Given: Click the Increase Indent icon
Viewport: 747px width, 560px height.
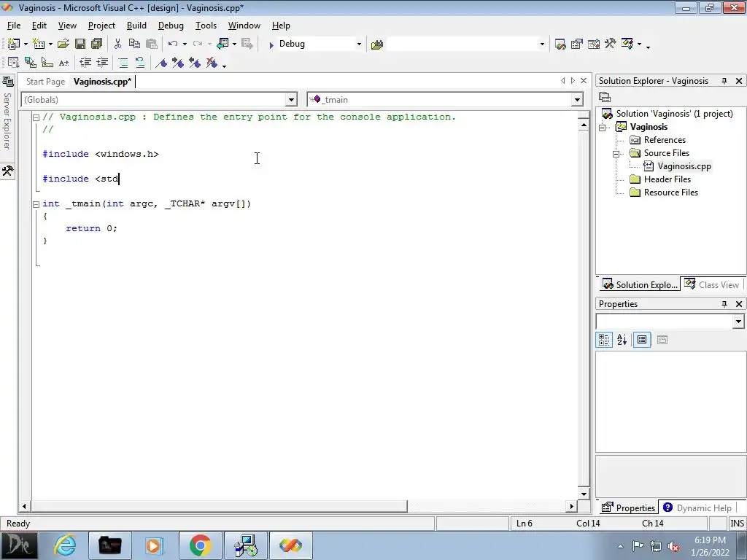Looking at the screenshot, I should pyautogui.click(x=102, y=63).
